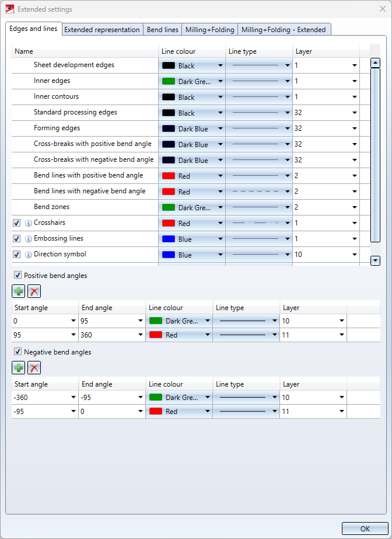Toggle the Negative bend angles checkbox
The image size is (392, 539).
coord(17,352)
